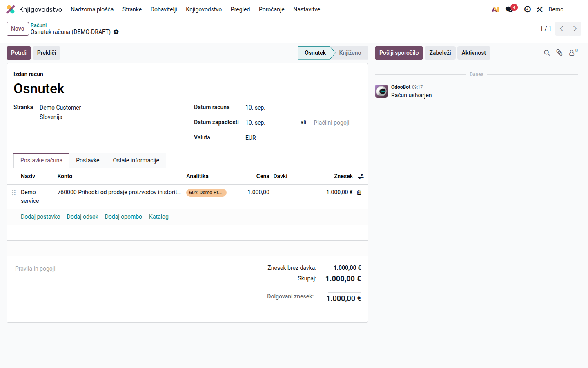Click the Prekliči button
The width and height of the screenshot is (588, 368).
[x=47, y=53]
